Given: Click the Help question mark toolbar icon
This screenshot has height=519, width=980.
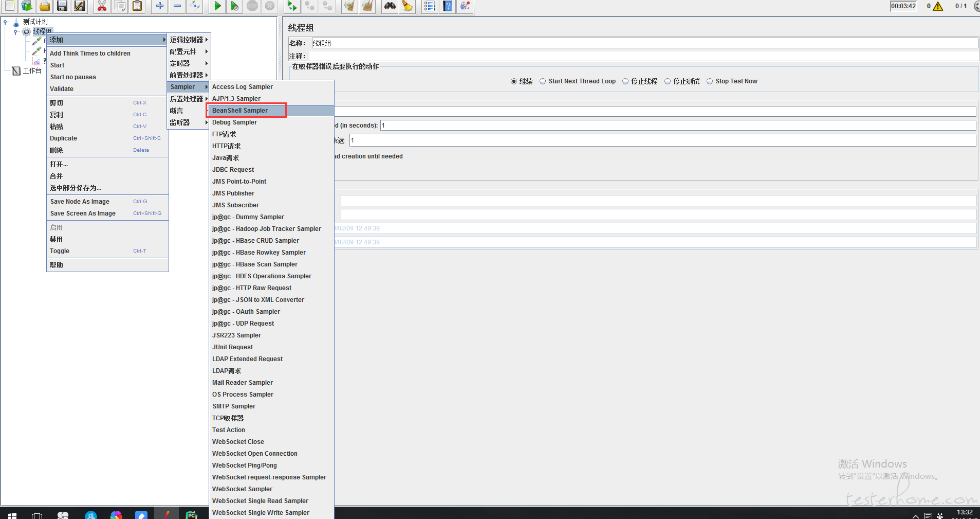Looking at the screenshot, I should point(448,6).
